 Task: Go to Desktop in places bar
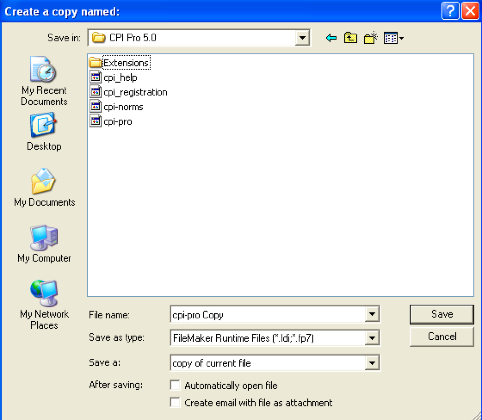tap(44, 132)
